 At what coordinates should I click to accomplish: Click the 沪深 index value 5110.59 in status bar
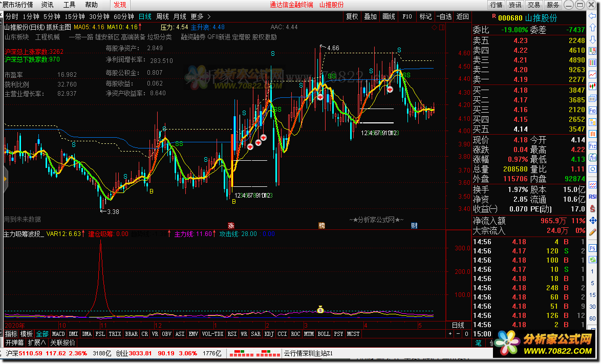coord(30,353)
